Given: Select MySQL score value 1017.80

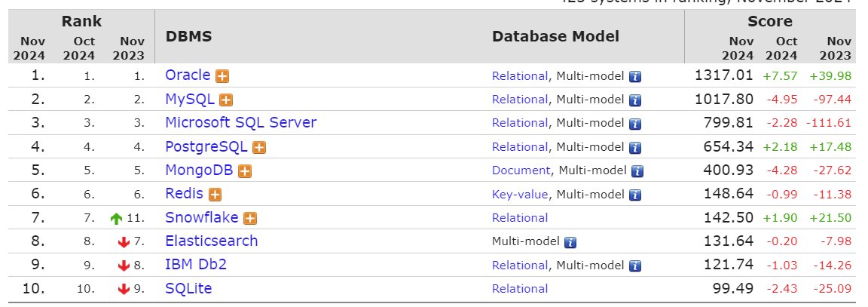Looking at the screenshot, I should 724,100.
